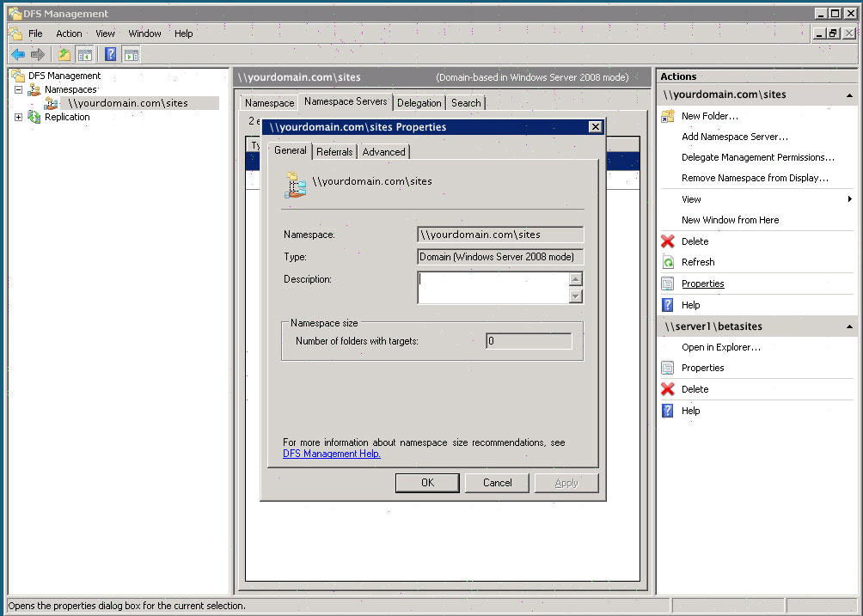Click the Forward arrow toolbar icon

[38, 54]
